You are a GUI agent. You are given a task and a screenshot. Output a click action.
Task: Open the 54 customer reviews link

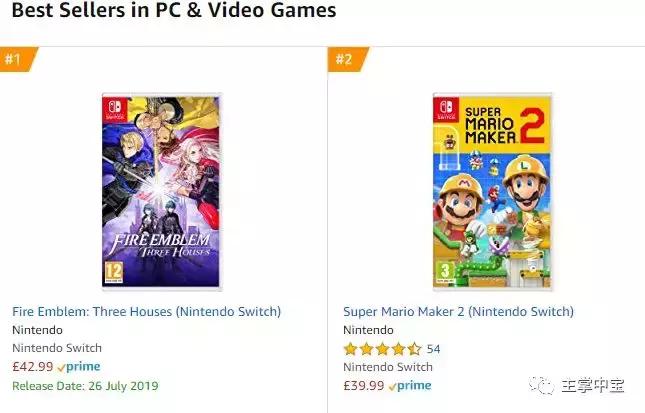pyautogui.click(x=434, y=349)
